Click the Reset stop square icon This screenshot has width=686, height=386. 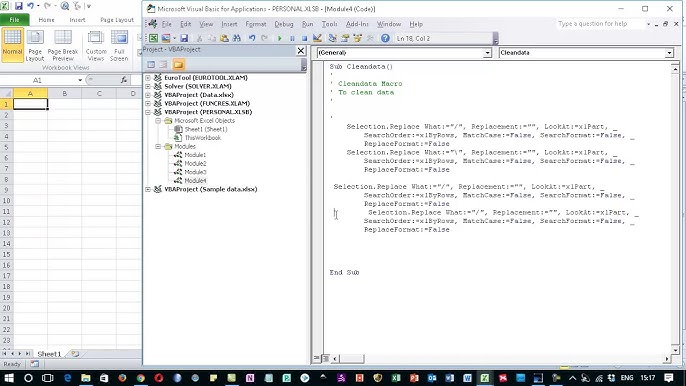coord(304,39)
